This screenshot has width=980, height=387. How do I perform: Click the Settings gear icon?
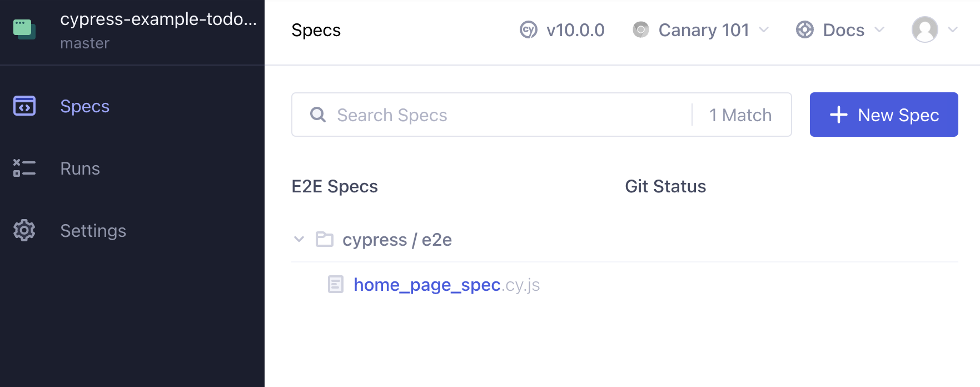(x=24, y=230)
